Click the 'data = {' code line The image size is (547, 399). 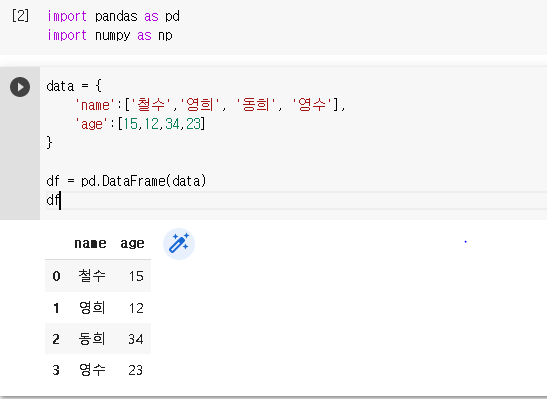tap(74, 86)
